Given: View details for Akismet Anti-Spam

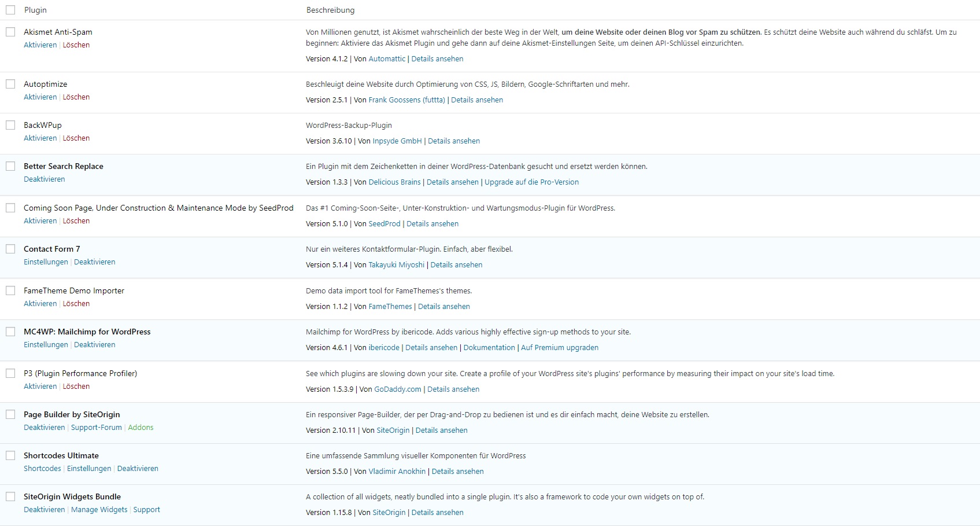Looking at the screenshot, I should coord(437,59).
